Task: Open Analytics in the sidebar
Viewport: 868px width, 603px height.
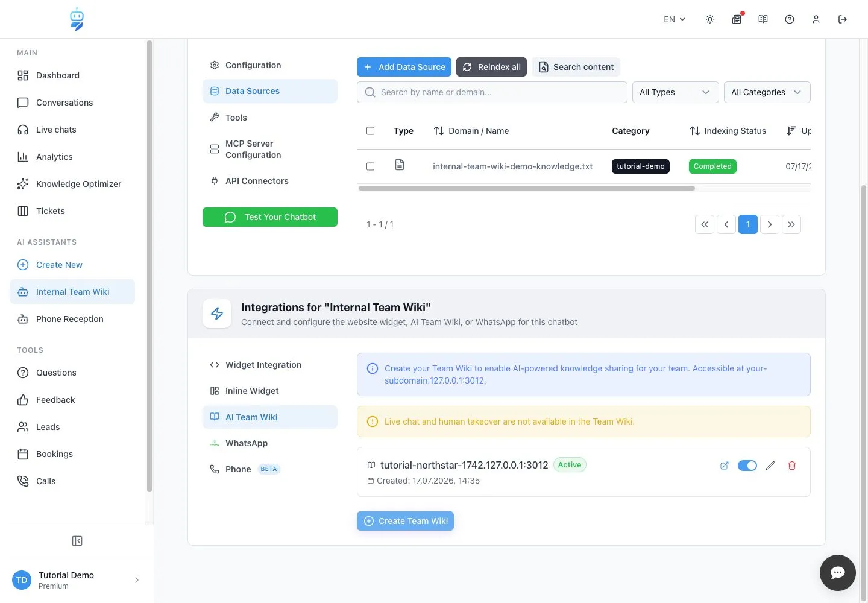Action: tap(72, 157)
